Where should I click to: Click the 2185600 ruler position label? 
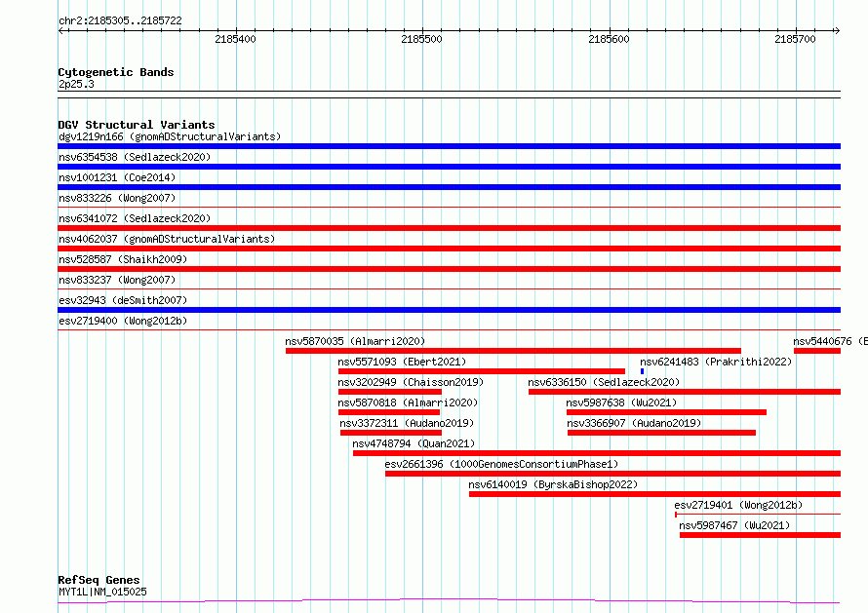(609, 39)
